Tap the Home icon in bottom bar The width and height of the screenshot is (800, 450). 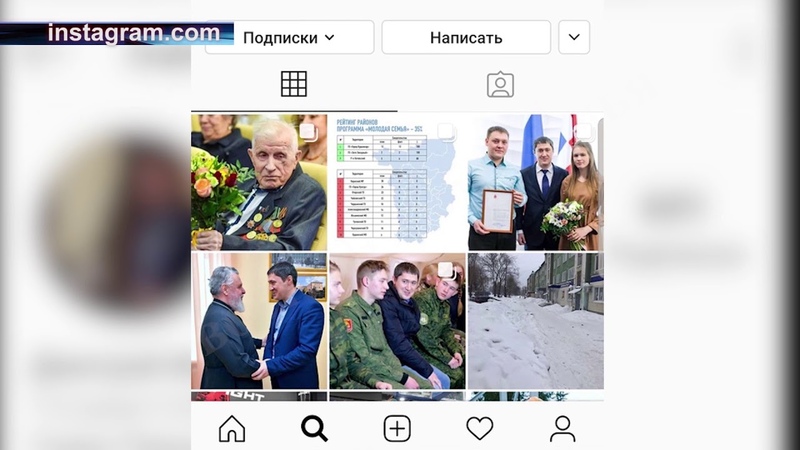[x=232, y=428]
